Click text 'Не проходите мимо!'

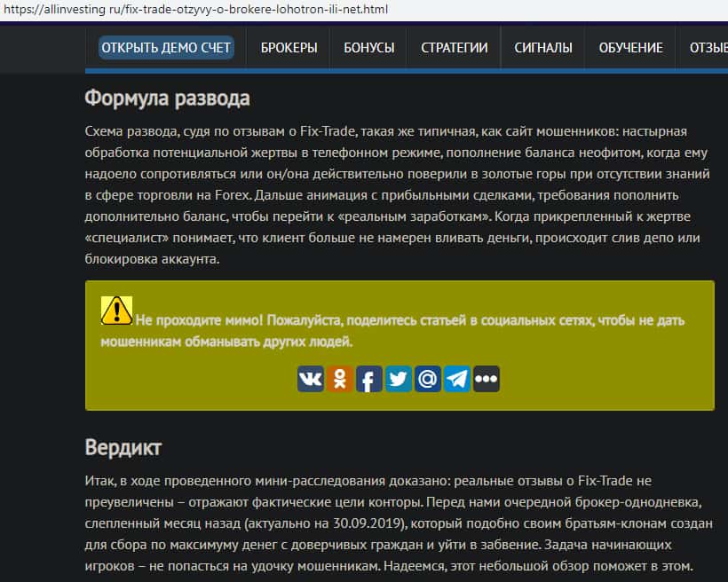tap(199, 320)
